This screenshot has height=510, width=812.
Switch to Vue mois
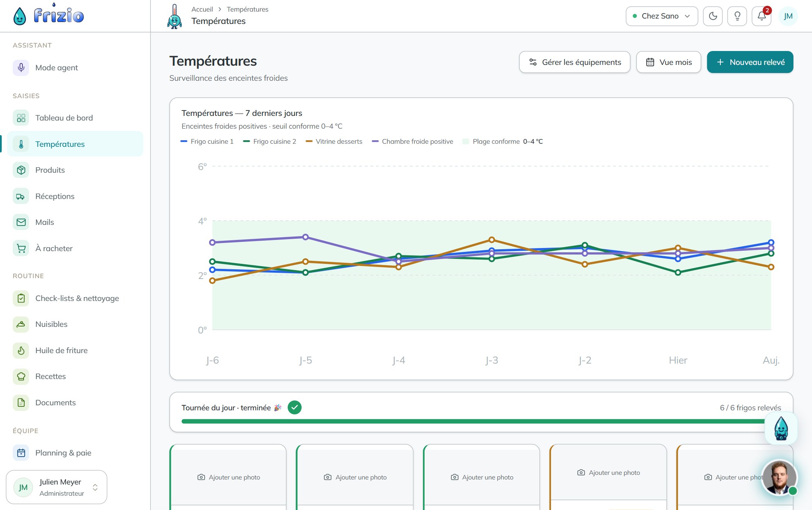coord(669,62)
